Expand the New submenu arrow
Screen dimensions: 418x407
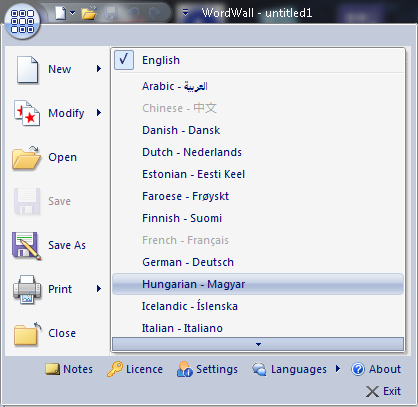(x=99, y=69)
